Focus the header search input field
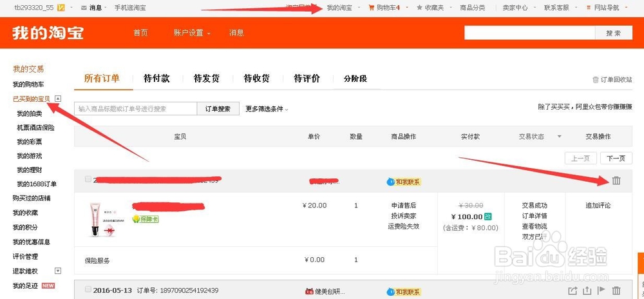Screen dimensions: 644x299 (x=529, y=34)
